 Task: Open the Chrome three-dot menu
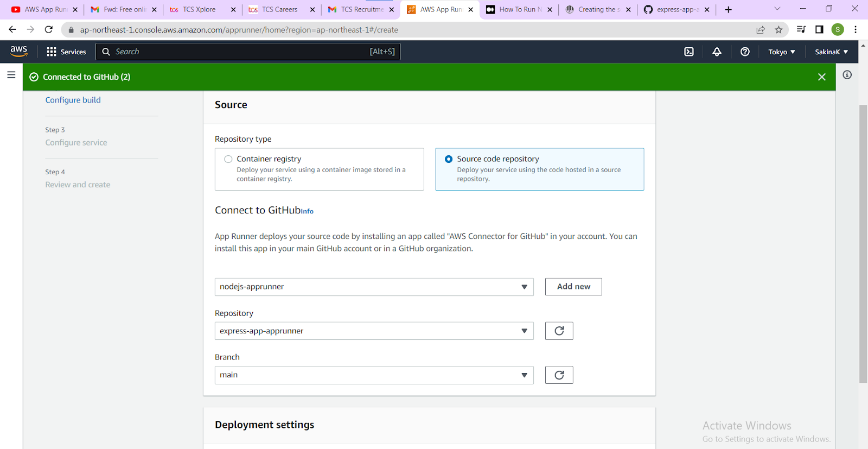tap(856, 29)
